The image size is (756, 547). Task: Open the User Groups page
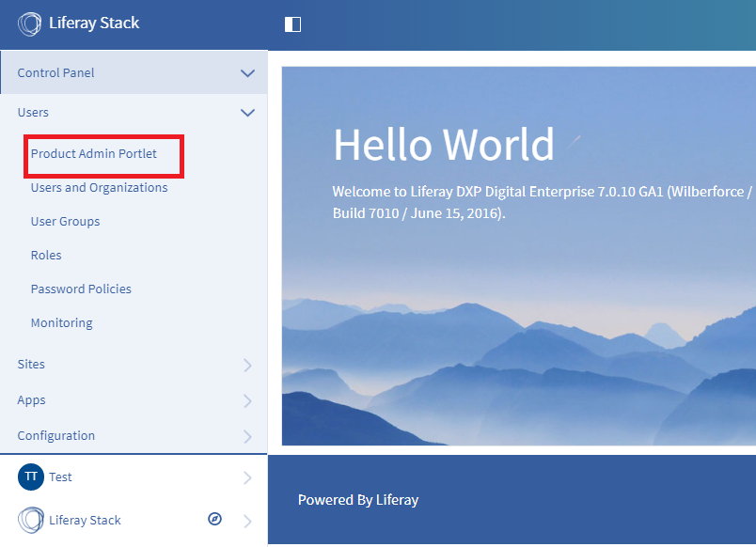click(x=65, y=221)
